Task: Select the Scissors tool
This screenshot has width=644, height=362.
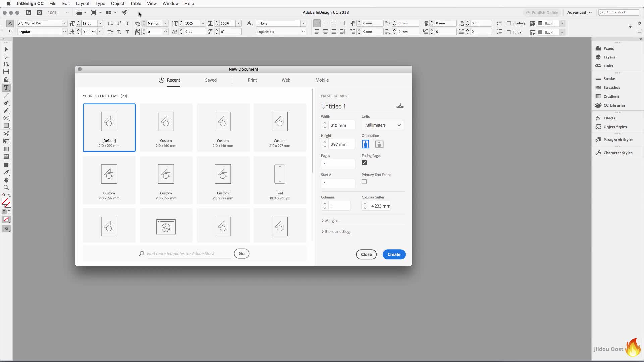Action: click(x=6, y=134)
